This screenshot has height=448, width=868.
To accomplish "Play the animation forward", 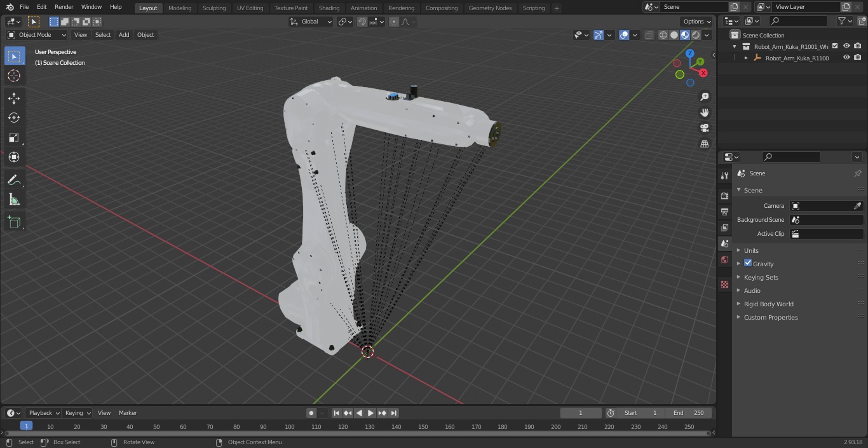I will (x=371, y=413).
